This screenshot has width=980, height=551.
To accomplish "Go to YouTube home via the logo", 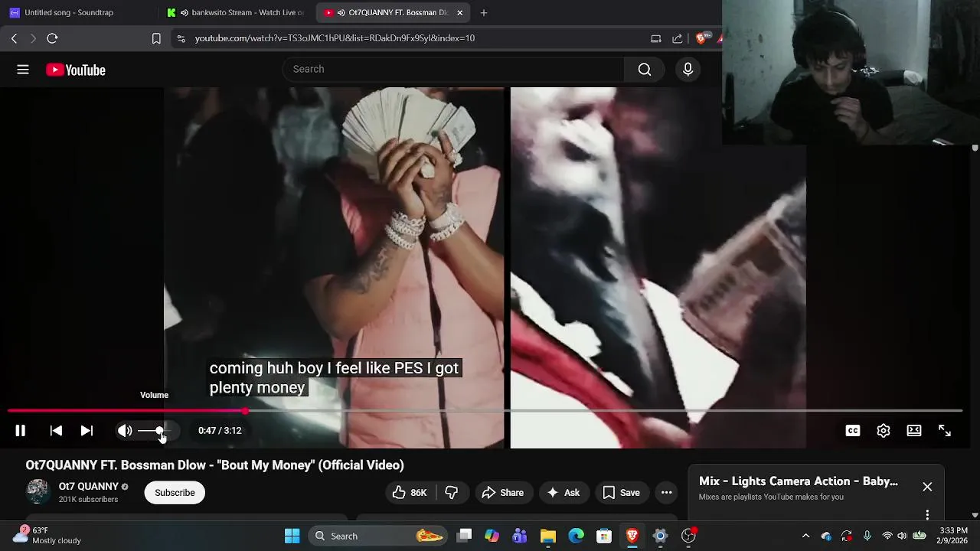I will tap(75, 70).
